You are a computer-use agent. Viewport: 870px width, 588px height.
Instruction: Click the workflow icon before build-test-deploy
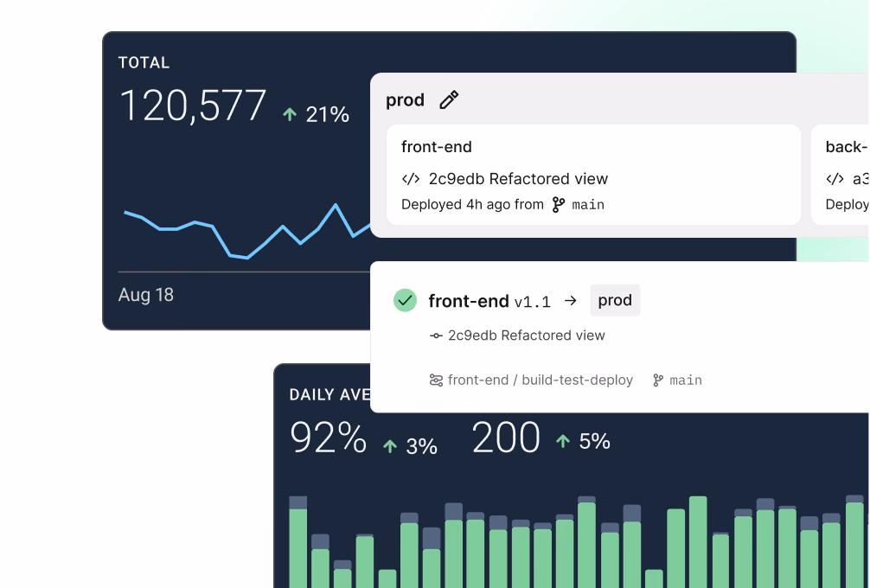[436, 380]
